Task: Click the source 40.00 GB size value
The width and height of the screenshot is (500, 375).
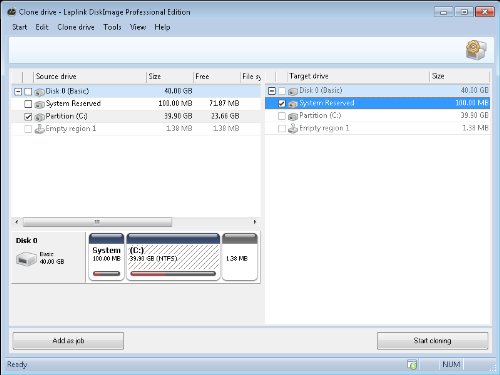Action: 178,91
